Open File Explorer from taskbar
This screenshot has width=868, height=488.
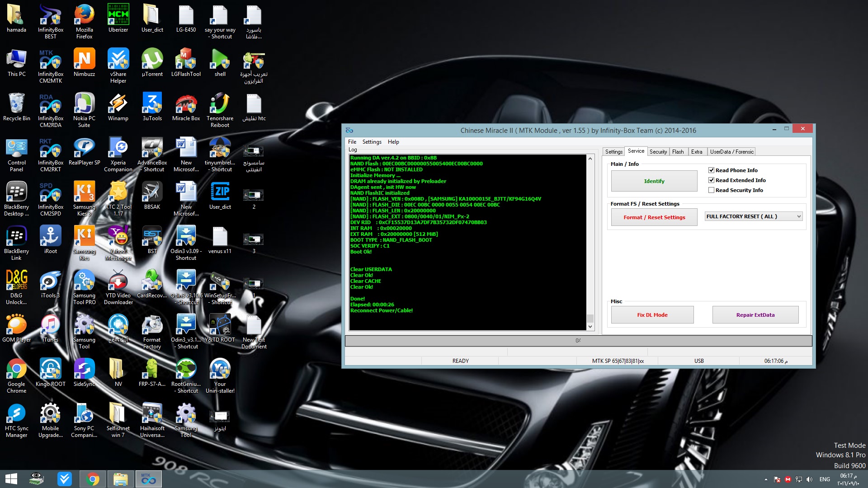[x=120, y=479]
